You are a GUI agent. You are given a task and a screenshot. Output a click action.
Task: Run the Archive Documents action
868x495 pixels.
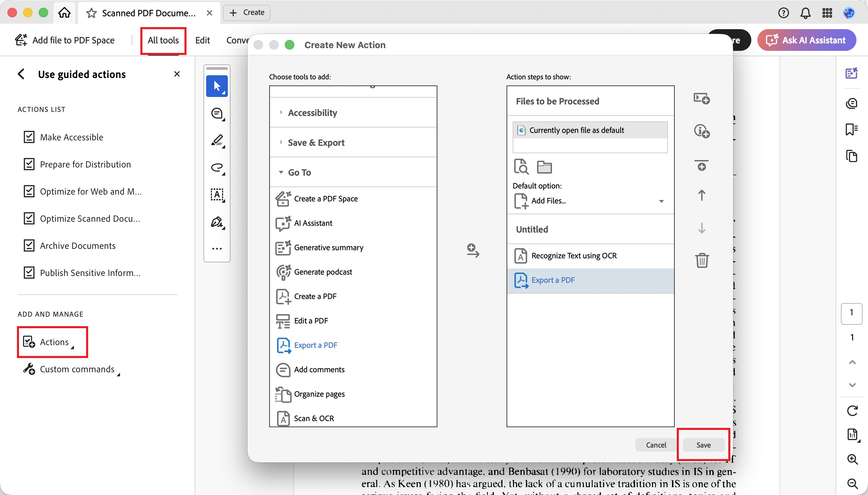pos(70,245)
